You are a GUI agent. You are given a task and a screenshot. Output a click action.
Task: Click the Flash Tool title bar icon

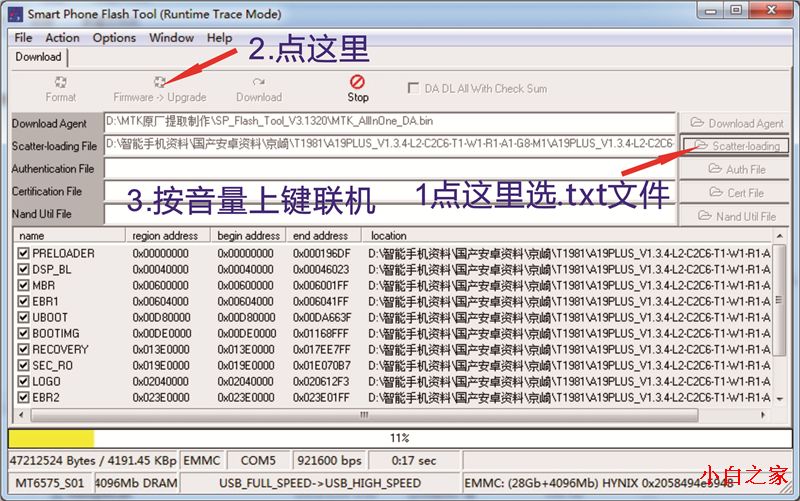(x=15, y=14)
